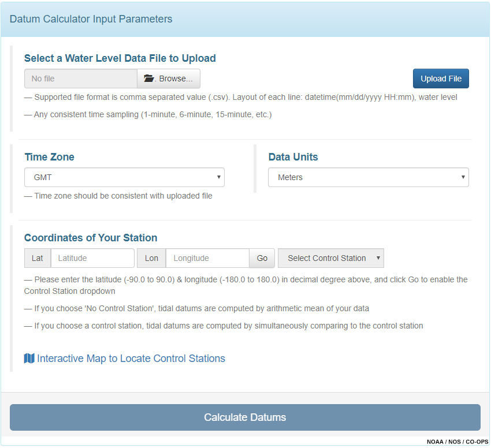The width and height of the screenshot is (491, 448).
Task: Click the map icon beside Interactive Map link
Action: [x=29, y=359]
